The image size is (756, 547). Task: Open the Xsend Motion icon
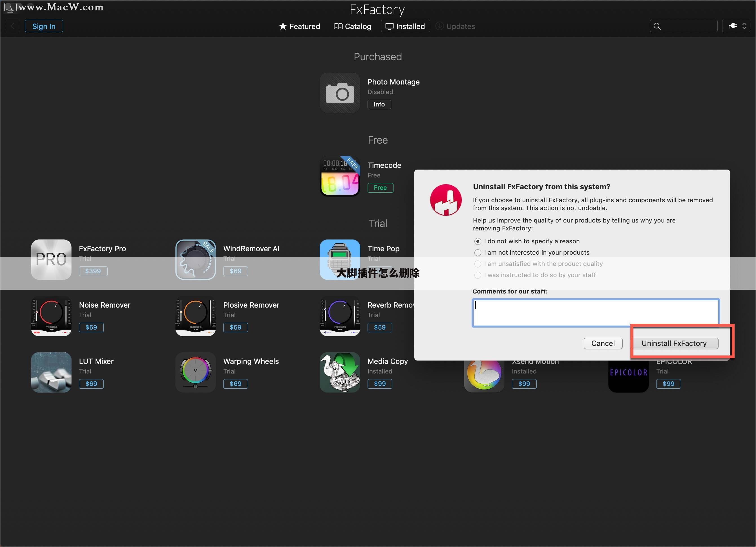484,376
